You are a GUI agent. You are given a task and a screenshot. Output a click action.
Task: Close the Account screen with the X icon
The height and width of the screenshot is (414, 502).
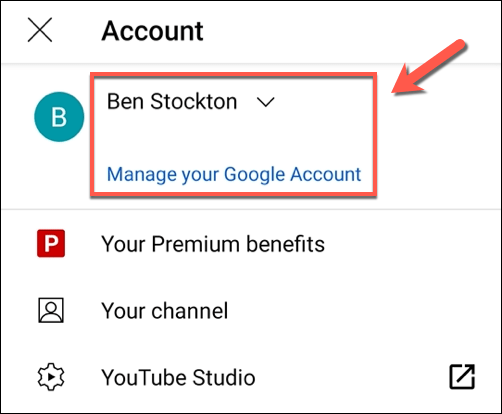point(40,30)
